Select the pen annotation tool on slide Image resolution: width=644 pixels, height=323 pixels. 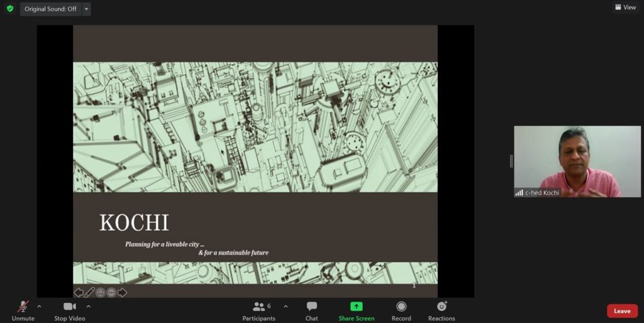[x=89, y=292]
